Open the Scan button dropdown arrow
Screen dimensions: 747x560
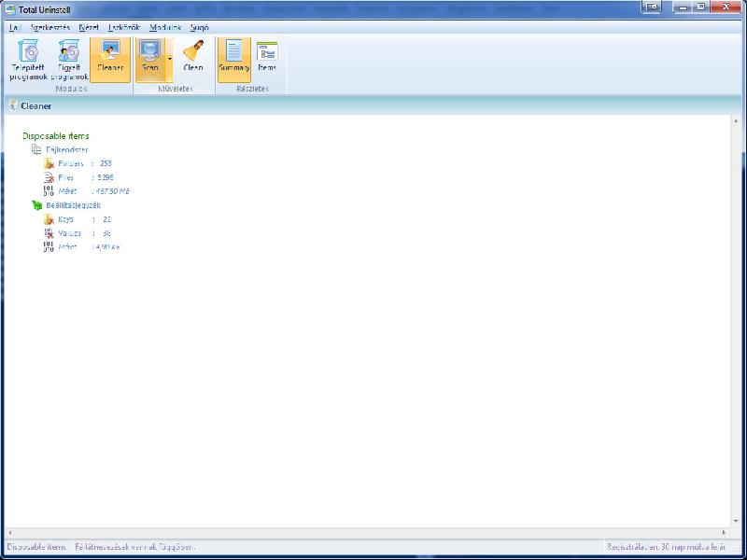(170, 59)
